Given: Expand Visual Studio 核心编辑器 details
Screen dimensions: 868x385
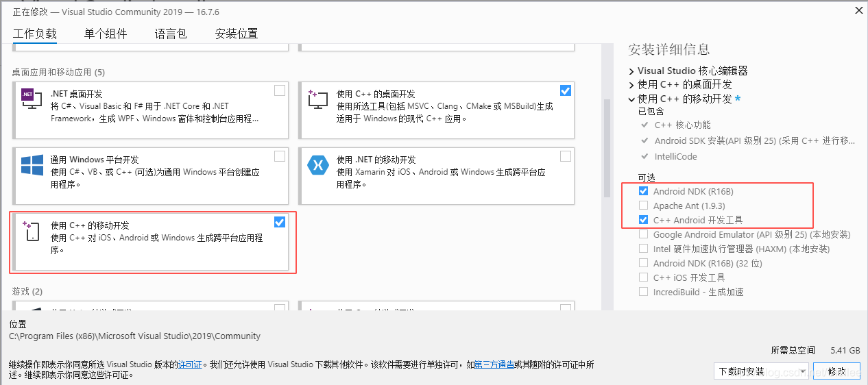Looking at the screenshot, I should [631, 71].
